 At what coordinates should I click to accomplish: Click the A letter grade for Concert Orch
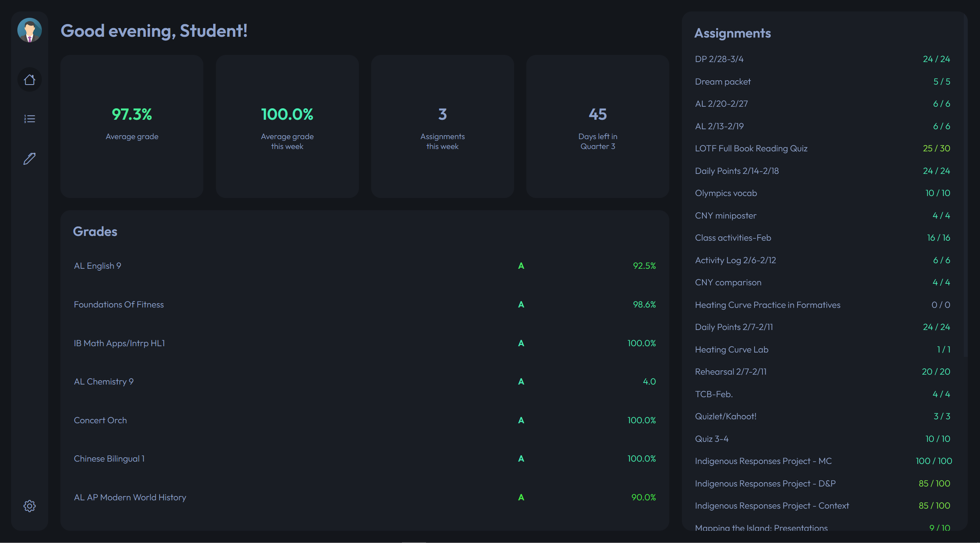[x=521, y=420]
